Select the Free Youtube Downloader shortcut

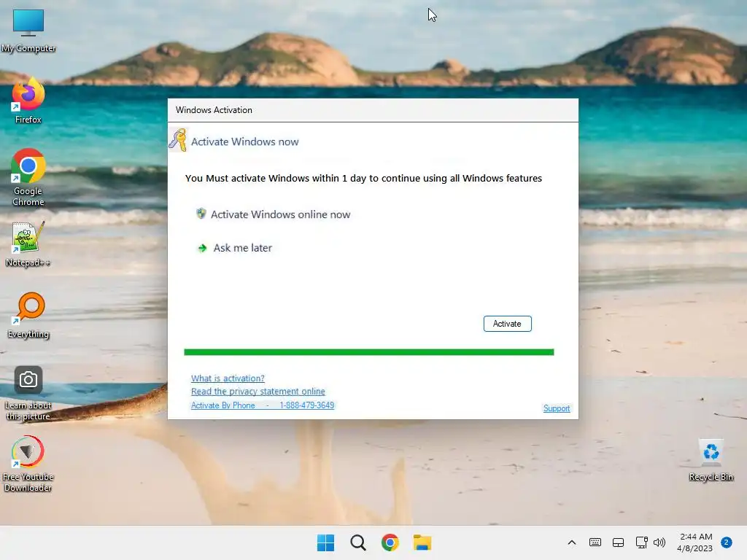tap(28, 464)
